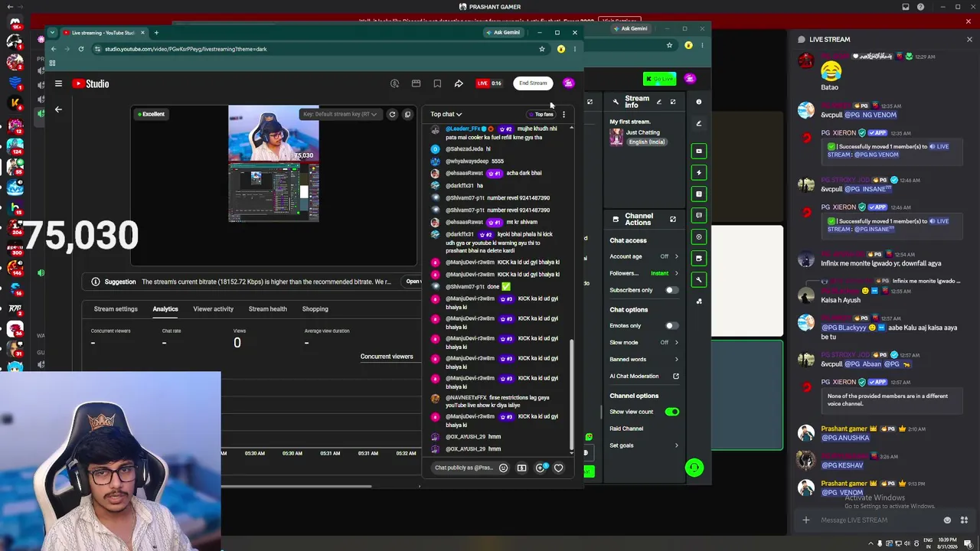Viewport: 980px width, 551px height.
Task: Open emoji picker in Discord message bar
Action: 947,520
